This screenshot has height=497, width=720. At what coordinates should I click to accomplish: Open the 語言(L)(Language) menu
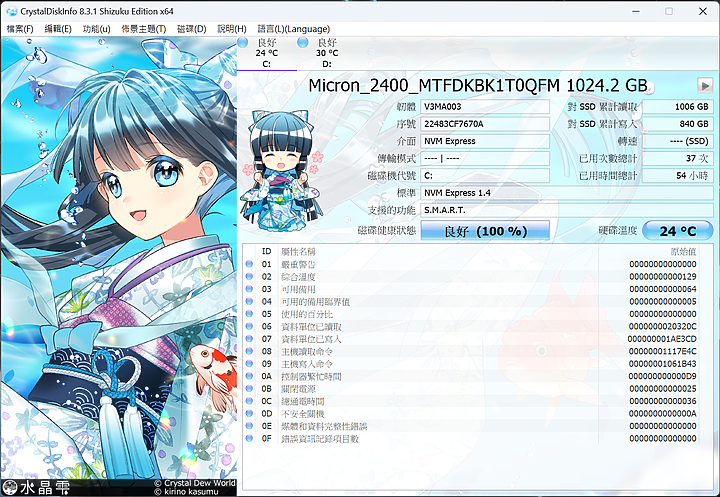click(x=293, y=29)
